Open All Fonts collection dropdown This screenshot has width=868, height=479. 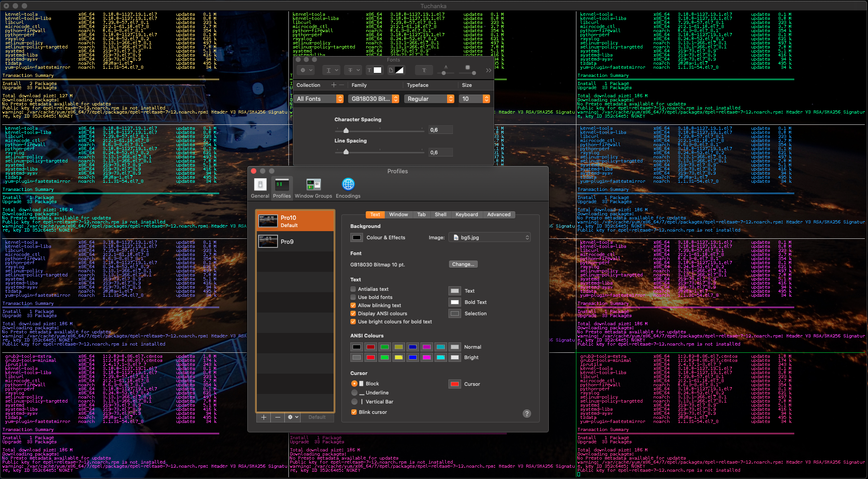(320, 99)
